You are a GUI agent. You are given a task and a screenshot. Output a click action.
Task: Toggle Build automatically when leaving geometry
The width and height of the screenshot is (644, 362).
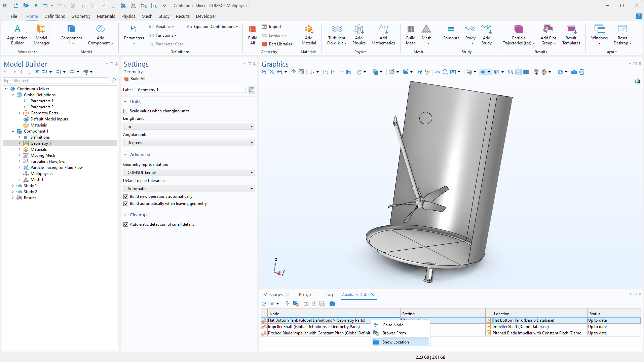click(x=126, y=204)
